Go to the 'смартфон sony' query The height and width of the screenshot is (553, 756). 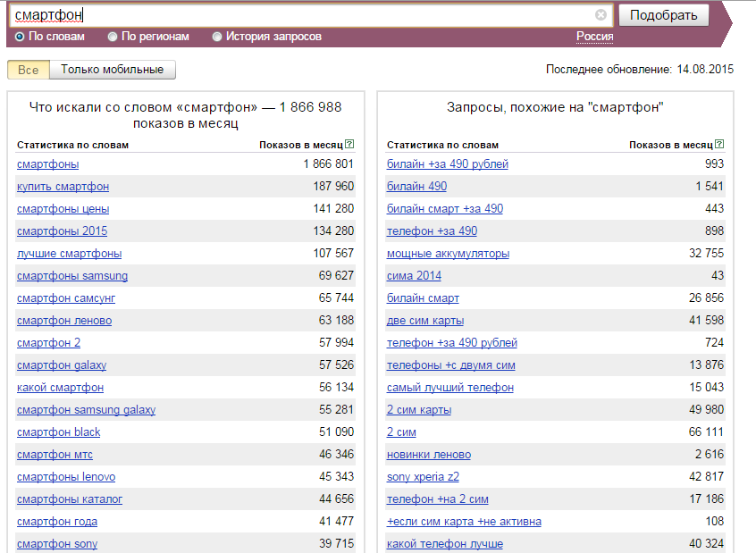[57, 544]
